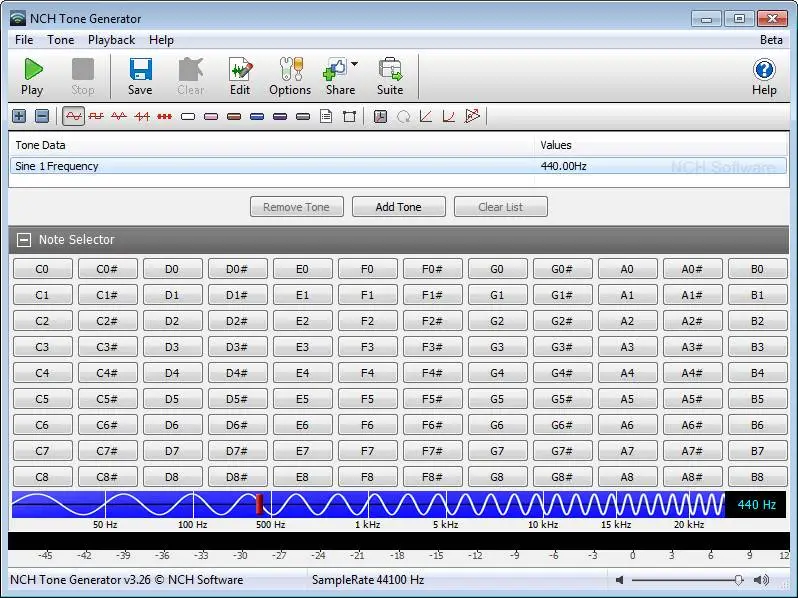Screen dimensions: 798x598
Task: Open the Playback menu
Action: pos(111,40)
